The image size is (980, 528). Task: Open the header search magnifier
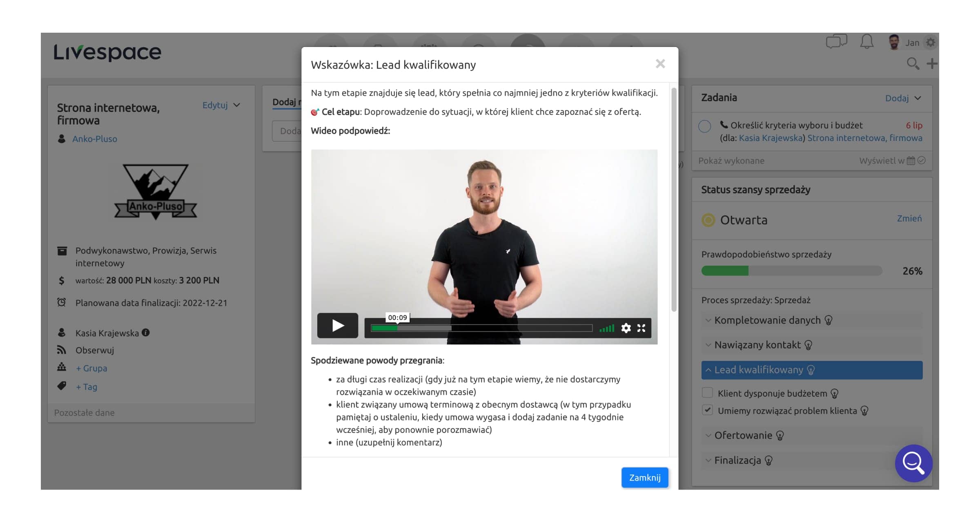[913, 64]
